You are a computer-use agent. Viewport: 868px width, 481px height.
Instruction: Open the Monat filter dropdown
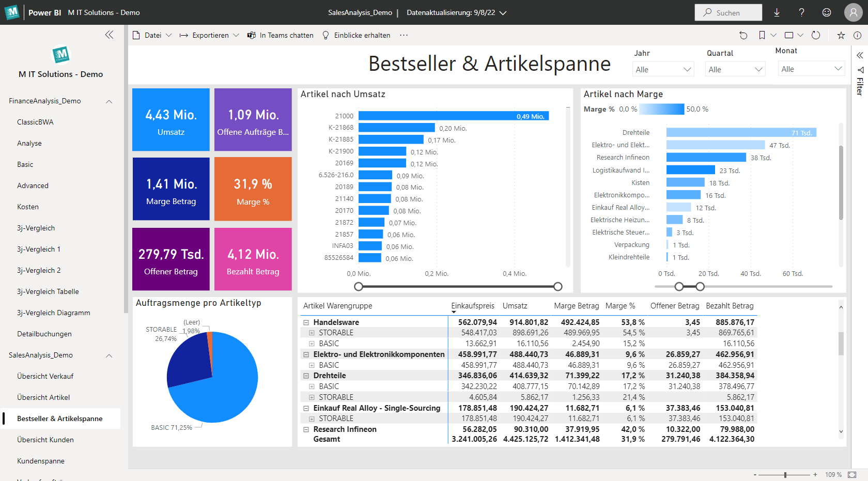click(x=811, y=69)
